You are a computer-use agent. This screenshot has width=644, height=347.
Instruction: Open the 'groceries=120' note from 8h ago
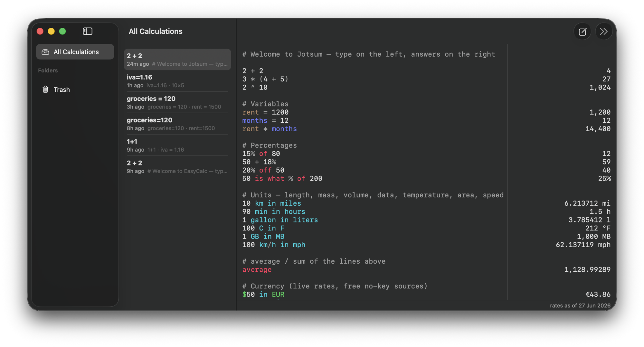point(177,124)
